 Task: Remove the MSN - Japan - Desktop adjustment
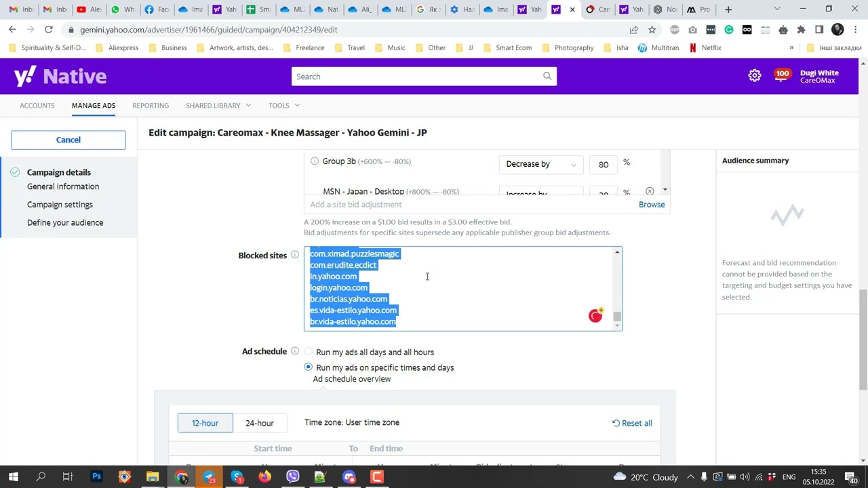[650, 191]
